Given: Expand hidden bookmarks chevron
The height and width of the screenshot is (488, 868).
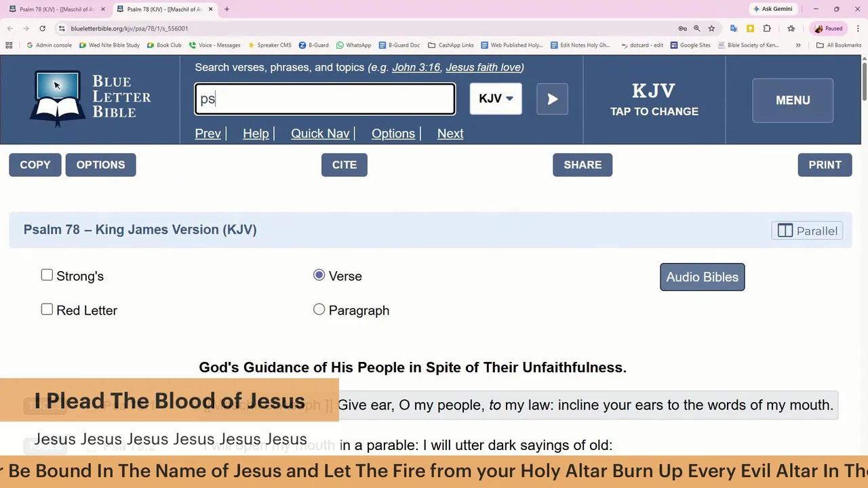Looking at the screenshot, I should coord(798,45).
